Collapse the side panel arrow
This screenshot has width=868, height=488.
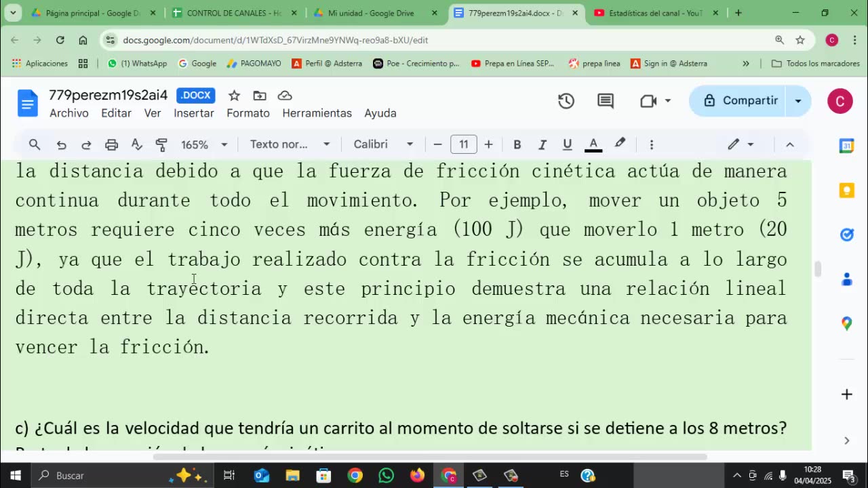[x=846, y=441]
